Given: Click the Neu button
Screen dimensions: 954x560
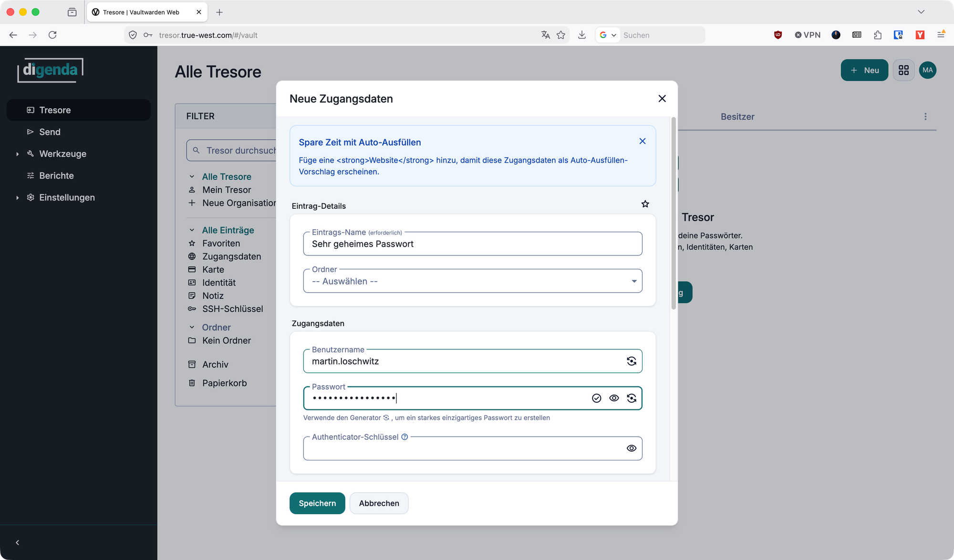Looking at the screenshot, I should tap(864, 70).
